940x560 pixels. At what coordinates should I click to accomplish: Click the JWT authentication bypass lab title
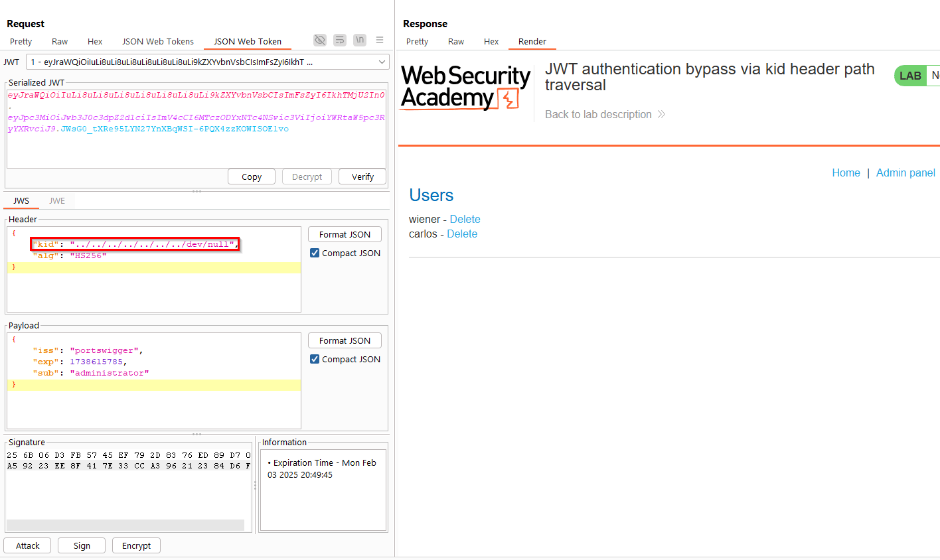[x=710, y=77]
